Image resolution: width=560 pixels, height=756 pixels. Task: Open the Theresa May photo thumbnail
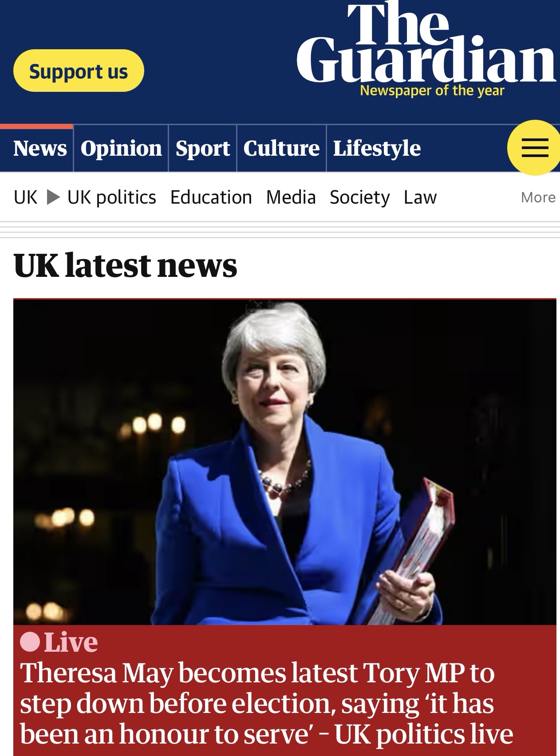tap(285, 462)
